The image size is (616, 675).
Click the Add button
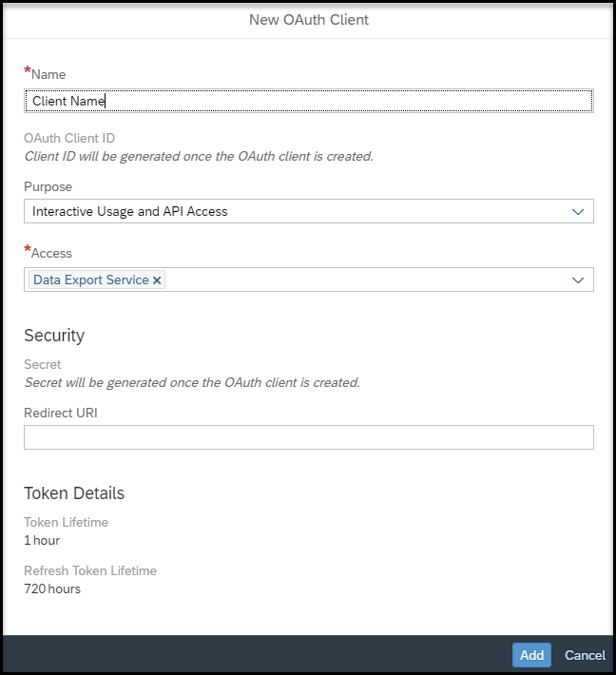click(x=531, y=655)
